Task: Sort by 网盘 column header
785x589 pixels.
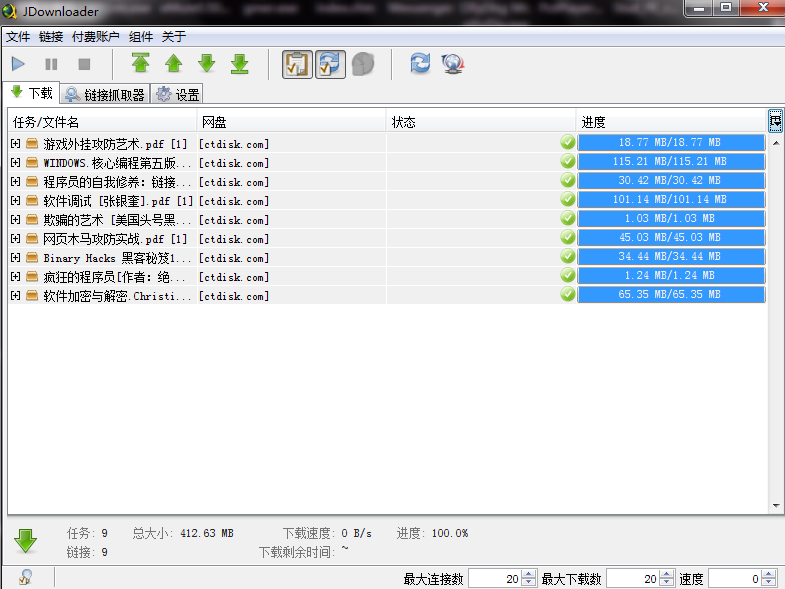Action: point(291,122)
